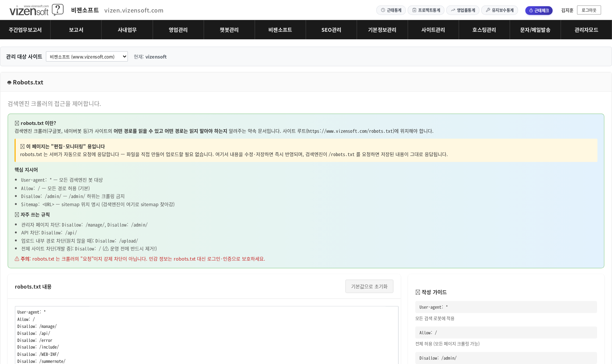Open the 주간업무보고서 menu
612x364 pixels.
coord(25,30)
